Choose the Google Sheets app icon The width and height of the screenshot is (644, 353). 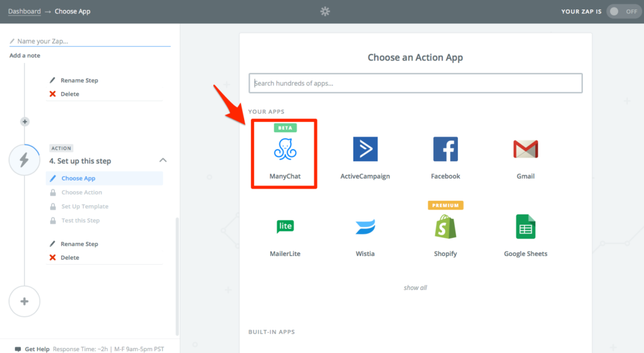pos(525,227)
